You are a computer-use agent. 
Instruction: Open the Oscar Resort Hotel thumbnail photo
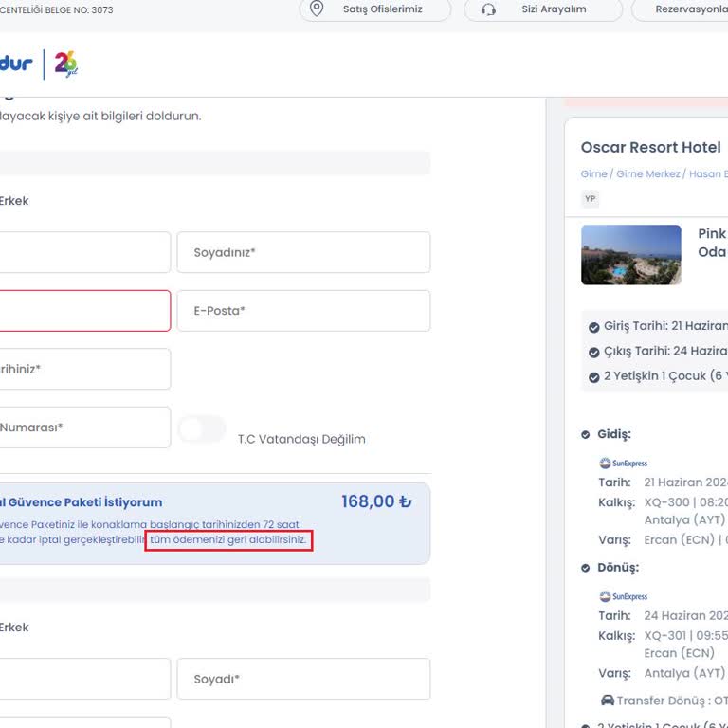click(x=630, y=255)
